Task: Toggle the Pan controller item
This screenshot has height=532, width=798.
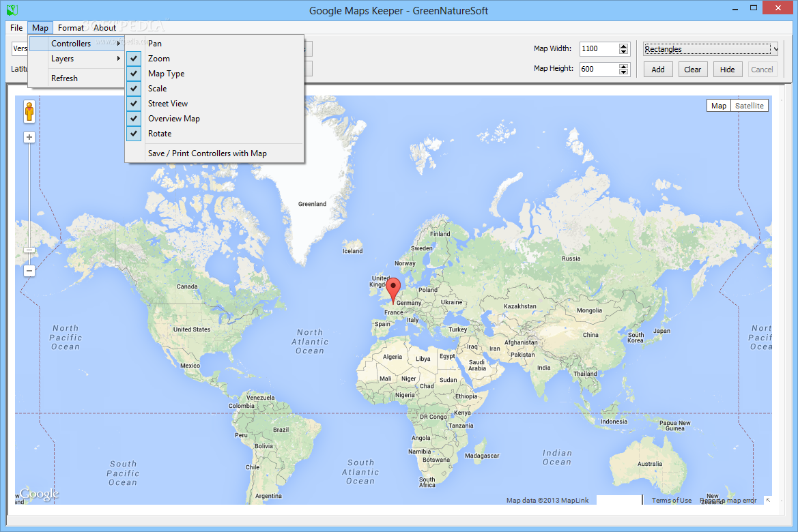Action: pyautogui.click(x=214, y=43)
